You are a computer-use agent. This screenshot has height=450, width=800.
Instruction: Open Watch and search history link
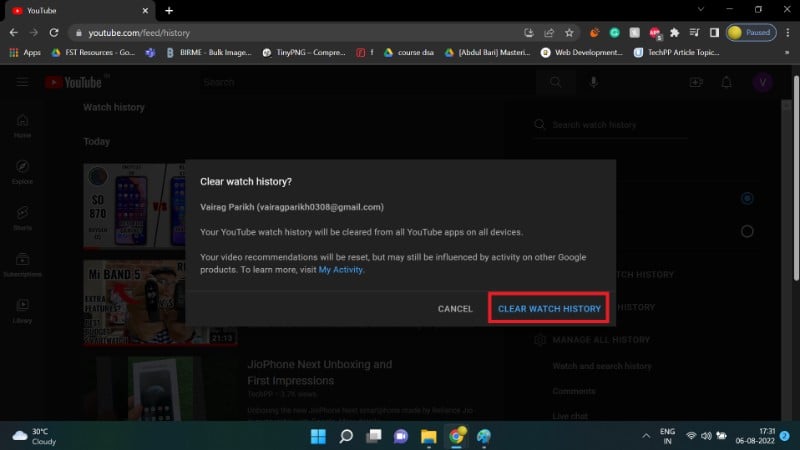pos(602,366)
